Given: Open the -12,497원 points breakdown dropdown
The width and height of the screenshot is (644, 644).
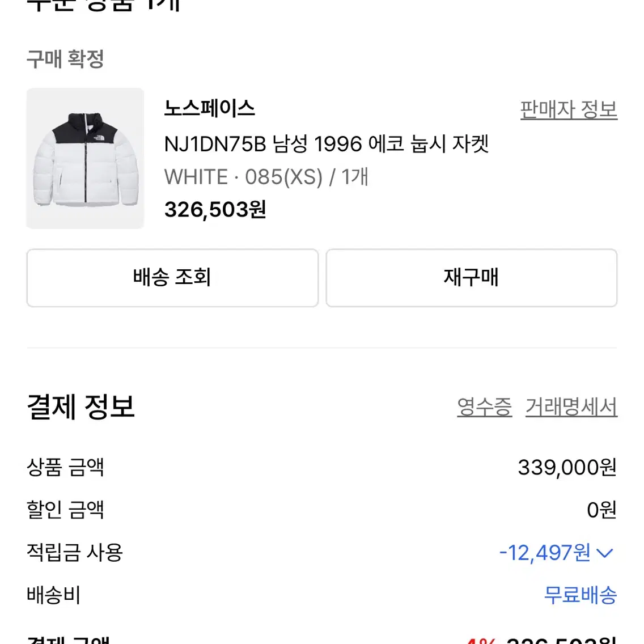Looking at the screenshot, I should click(x=544, y=553).
